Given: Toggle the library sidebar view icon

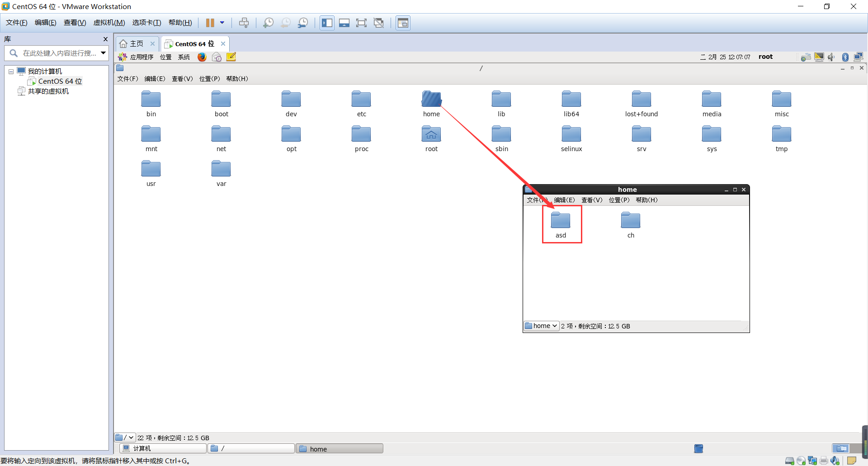Looking at the screenshot, I should [327, 23].
